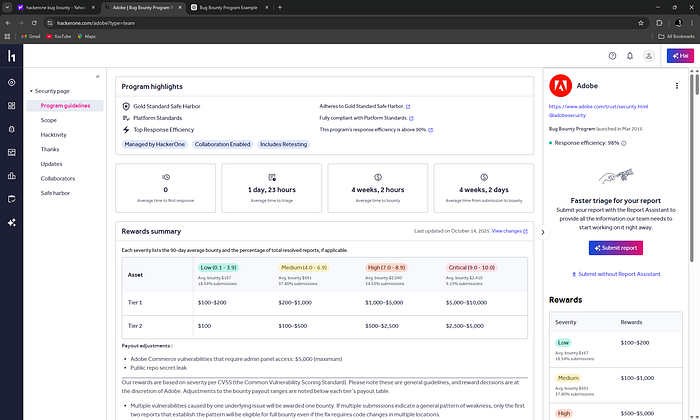
Task: Click the HackerOne logo icon
Action: click(x=12, y=56)
